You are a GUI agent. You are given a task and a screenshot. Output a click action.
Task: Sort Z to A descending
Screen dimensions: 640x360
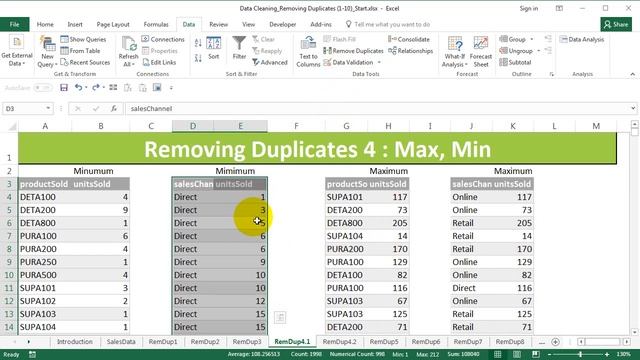(198, 58)
